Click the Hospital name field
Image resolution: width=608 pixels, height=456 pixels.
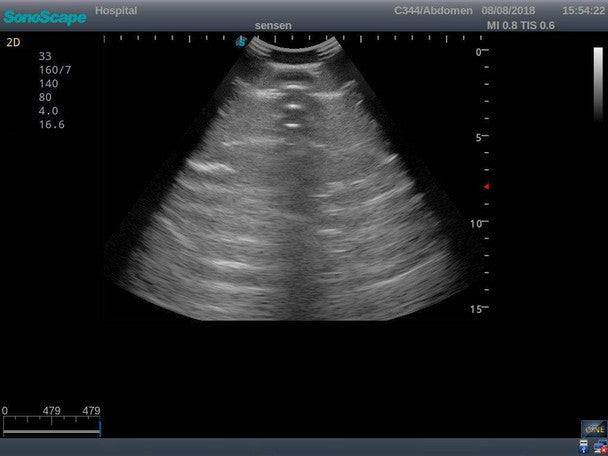pos(116,10)
